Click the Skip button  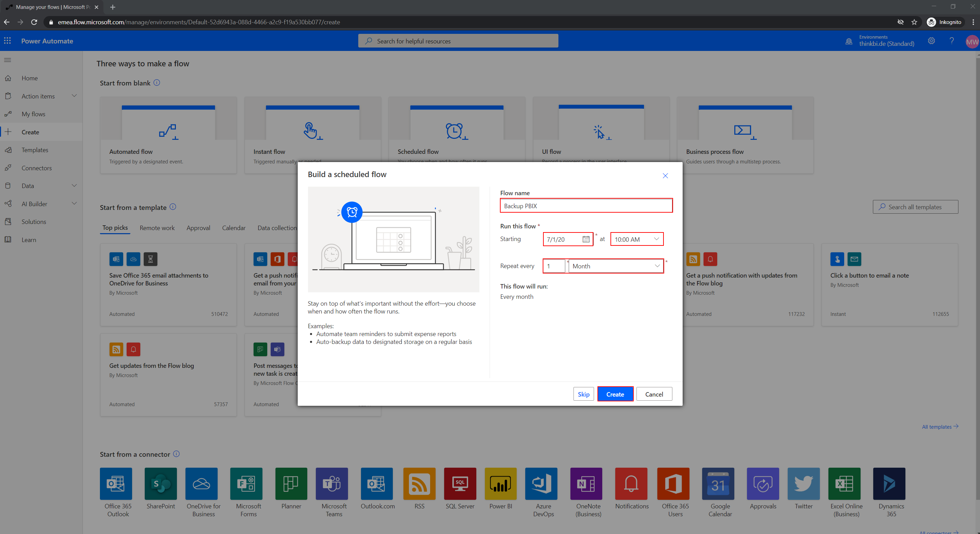tap(583, 394)
